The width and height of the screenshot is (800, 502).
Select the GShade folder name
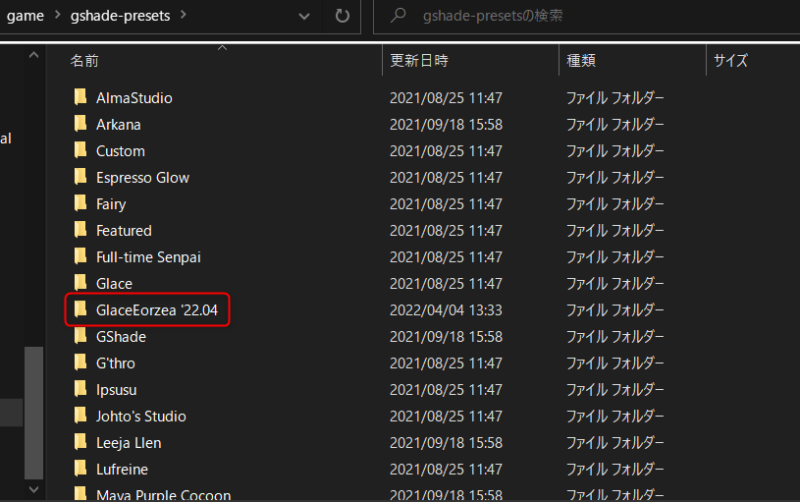(121, 336)
